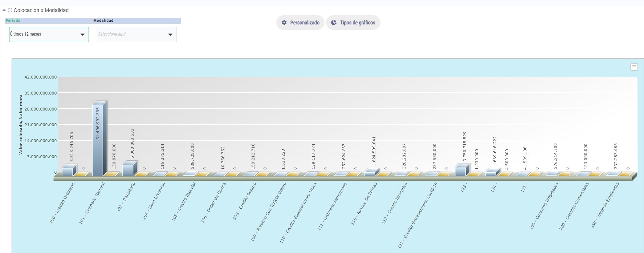Click the Colocacion x Modalidad panel title

41,10
